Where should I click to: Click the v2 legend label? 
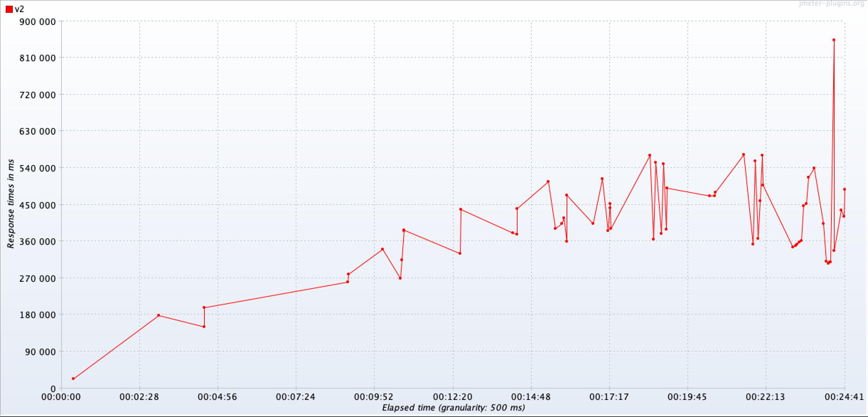[x=20, y=10]
